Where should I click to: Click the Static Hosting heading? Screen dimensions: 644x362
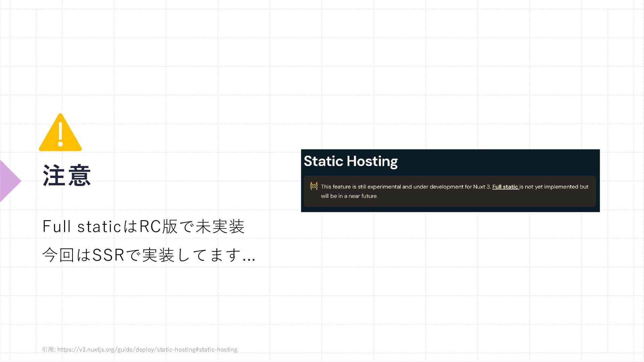coord(351,161)
